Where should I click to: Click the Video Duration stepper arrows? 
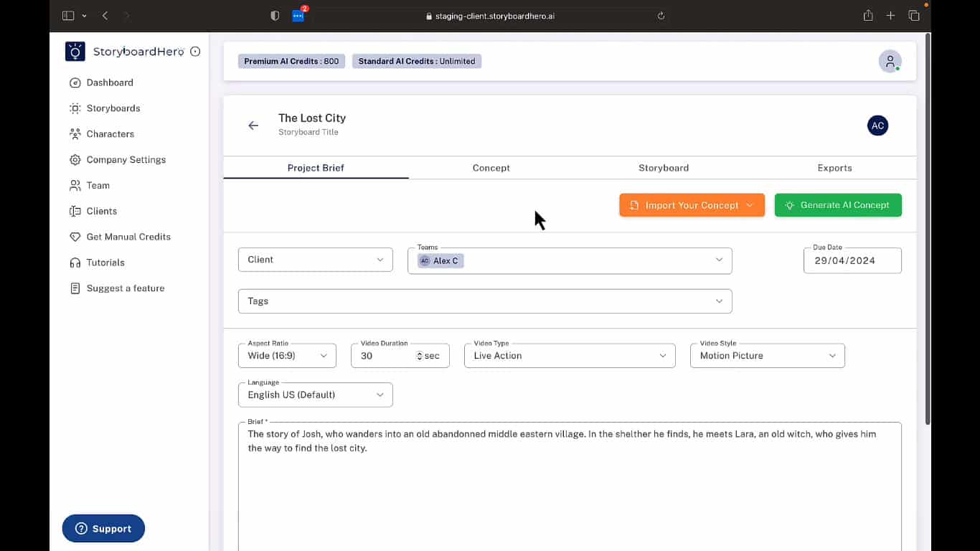click(x=420, y=356)
